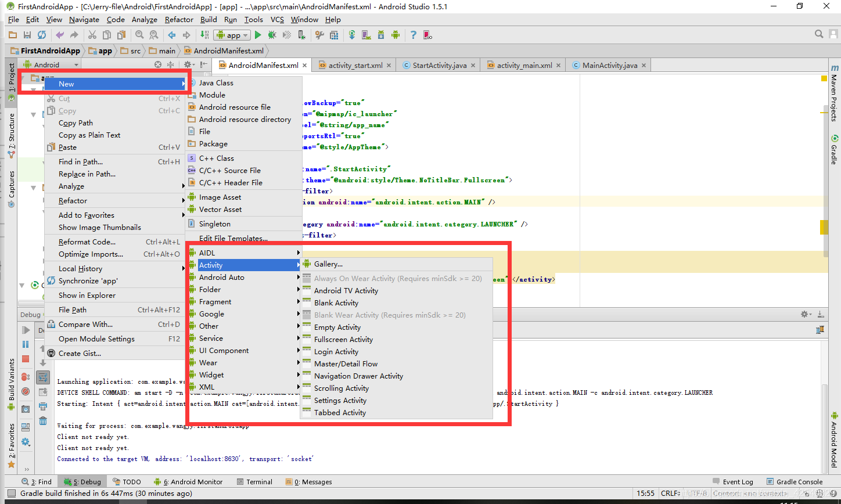This screenshot has height=504, width=841.
Task: Click the Attach debugger to process icon
Action: 301,35
